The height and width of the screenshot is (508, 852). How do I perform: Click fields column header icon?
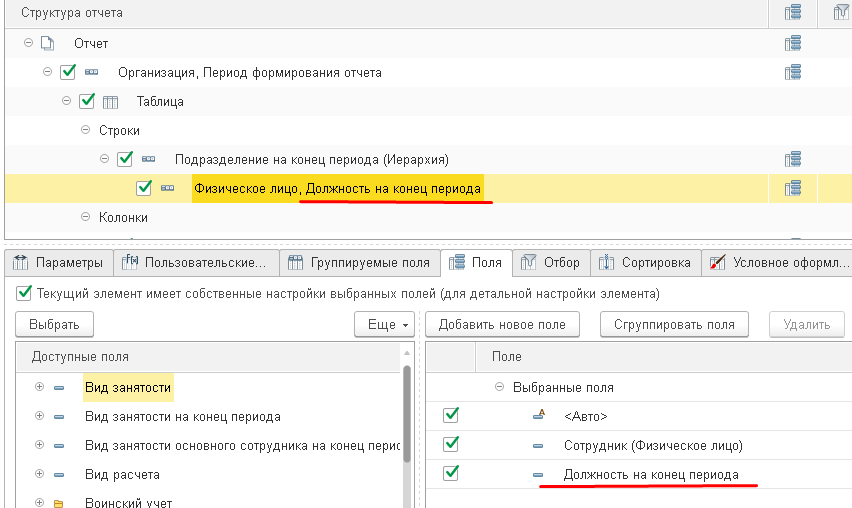point(793,12)
